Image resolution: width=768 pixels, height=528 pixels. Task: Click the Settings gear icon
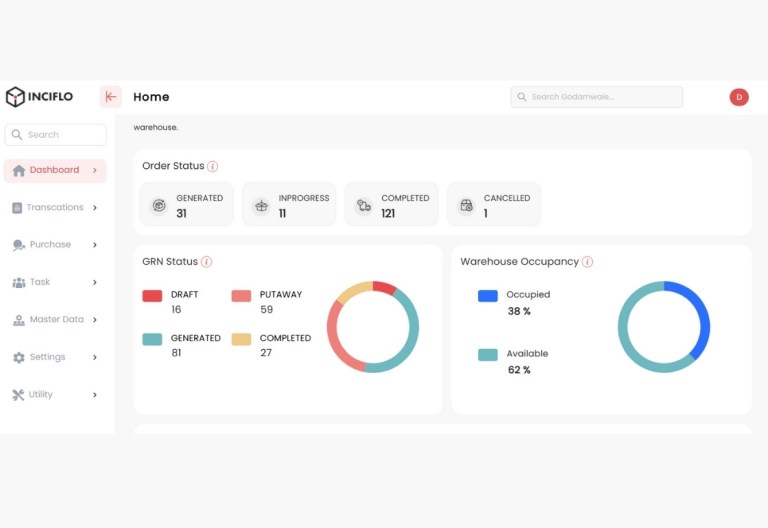click(x=19, y=358)
